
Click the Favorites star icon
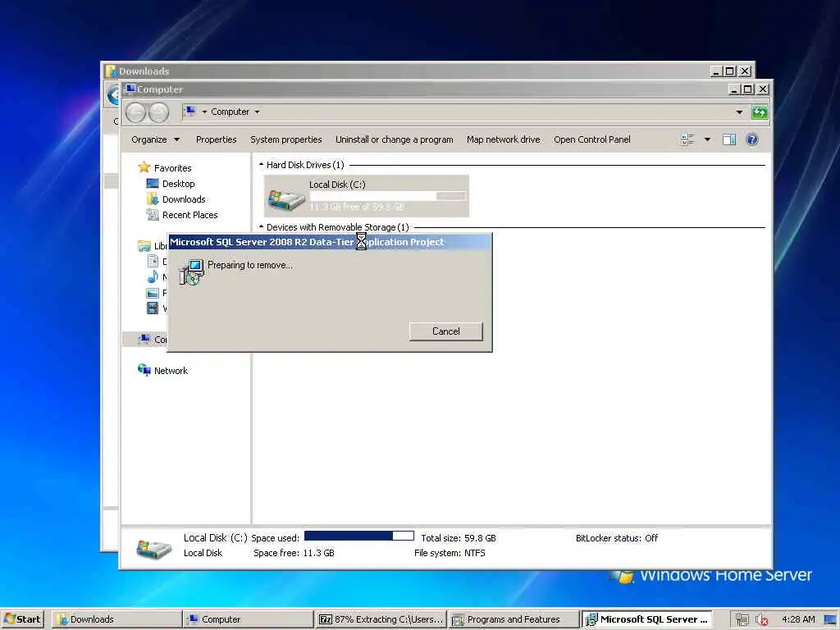[144, 167]
